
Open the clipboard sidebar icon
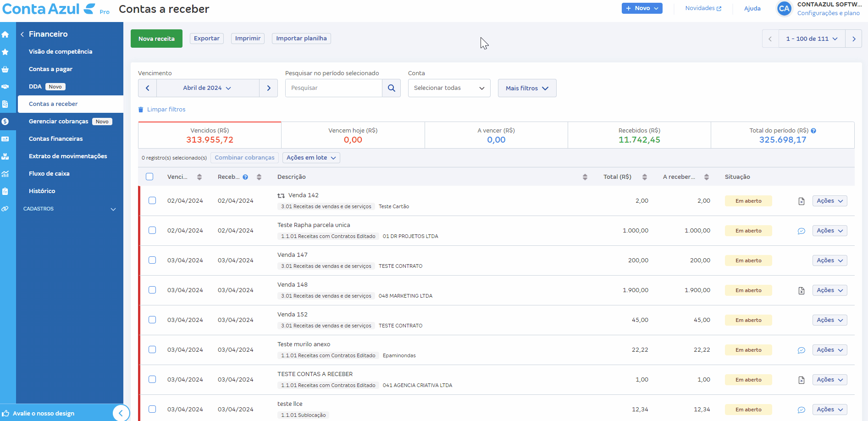click(x=5, y=191)
